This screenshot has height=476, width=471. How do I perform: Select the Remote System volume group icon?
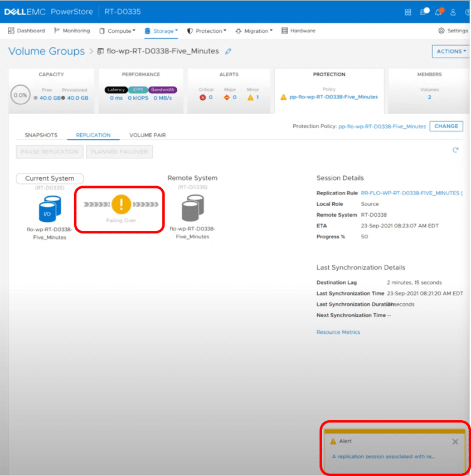(x=193, y=208)
